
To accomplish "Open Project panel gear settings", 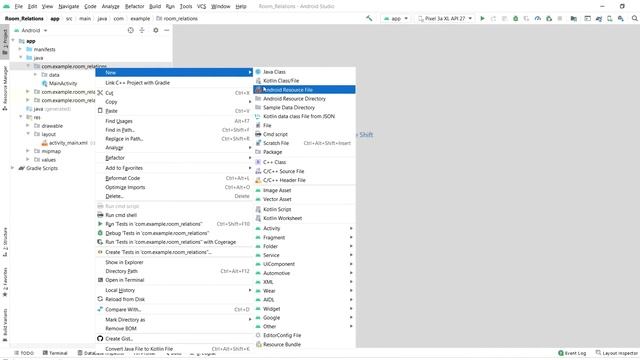I will [x=156, y=30].
